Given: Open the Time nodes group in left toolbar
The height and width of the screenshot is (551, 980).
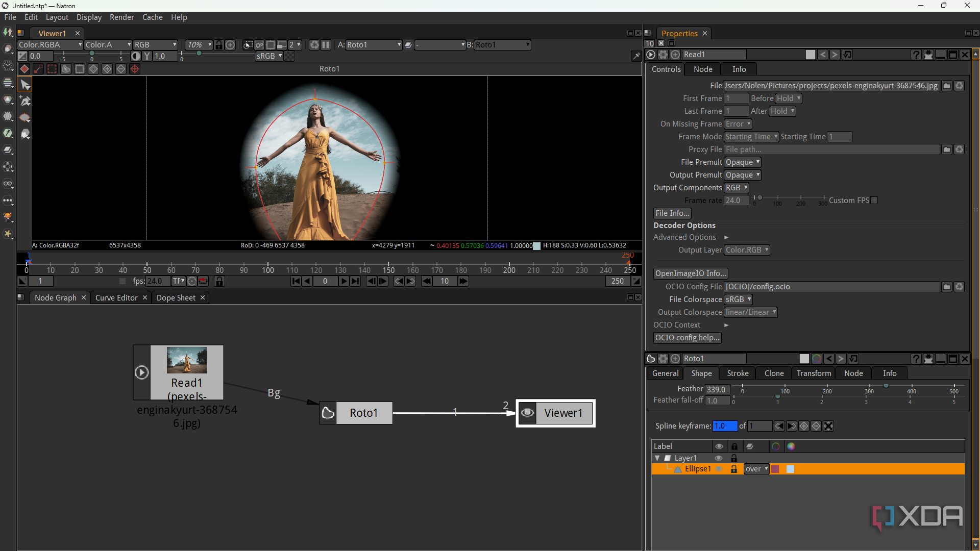Looking at the screenshot, I should (8, 66).
